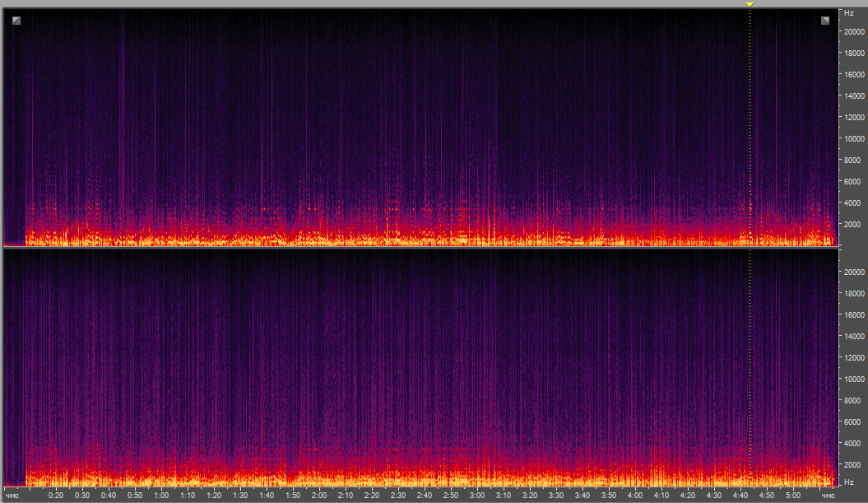Viewport: 868px width, 503px height.
Task: Click the 1:00 mark on the time ruler
Action: tap(161, 496)
